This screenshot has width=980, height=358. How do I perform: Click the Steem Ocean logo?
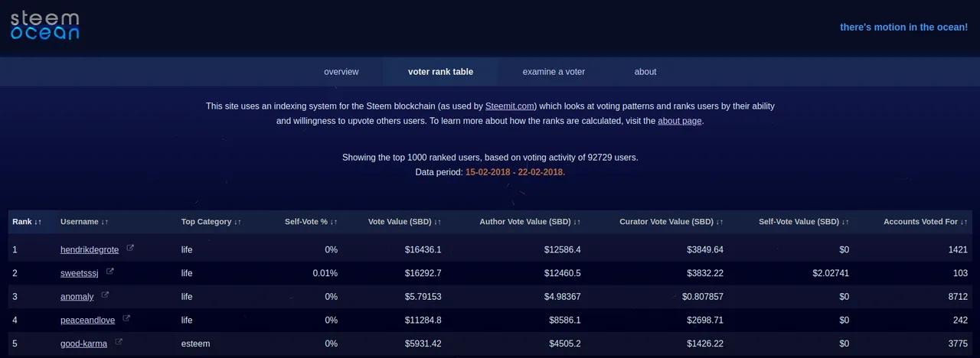44,25
